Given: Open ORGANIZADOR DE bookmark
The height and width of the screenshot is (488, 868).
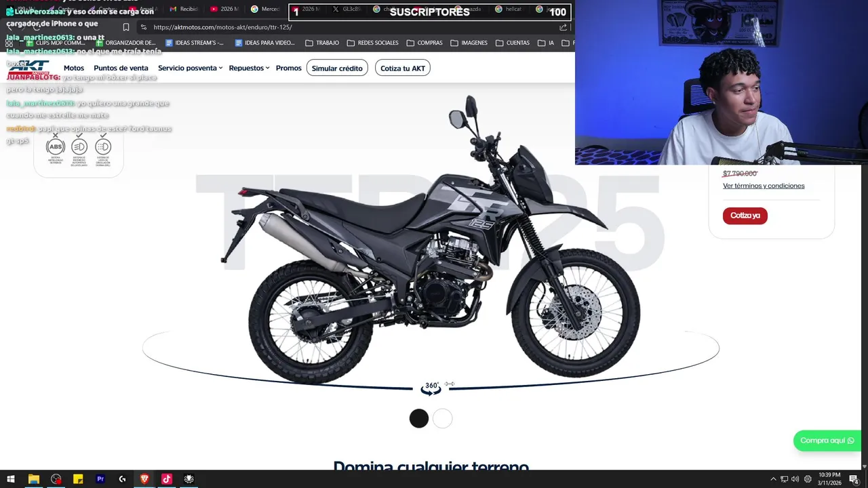Looking at the screenshot, I should tap(125, 43).
